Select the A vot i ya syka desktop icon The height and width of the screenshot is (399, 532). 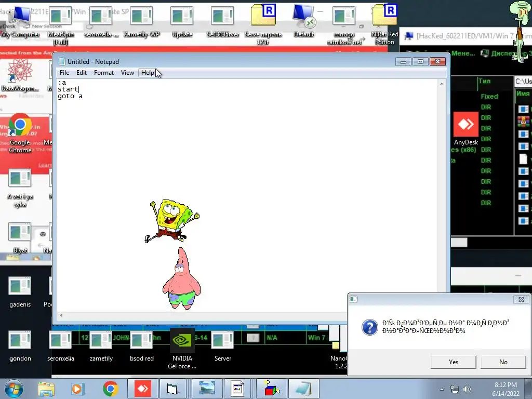[x=20, y=188]
